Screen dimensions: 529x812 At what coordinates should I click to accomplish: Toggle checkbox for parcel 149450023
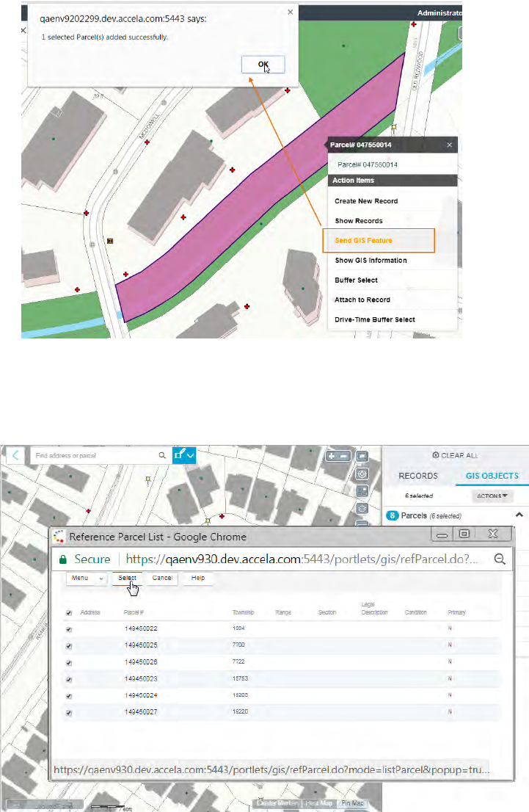point(69,679)
